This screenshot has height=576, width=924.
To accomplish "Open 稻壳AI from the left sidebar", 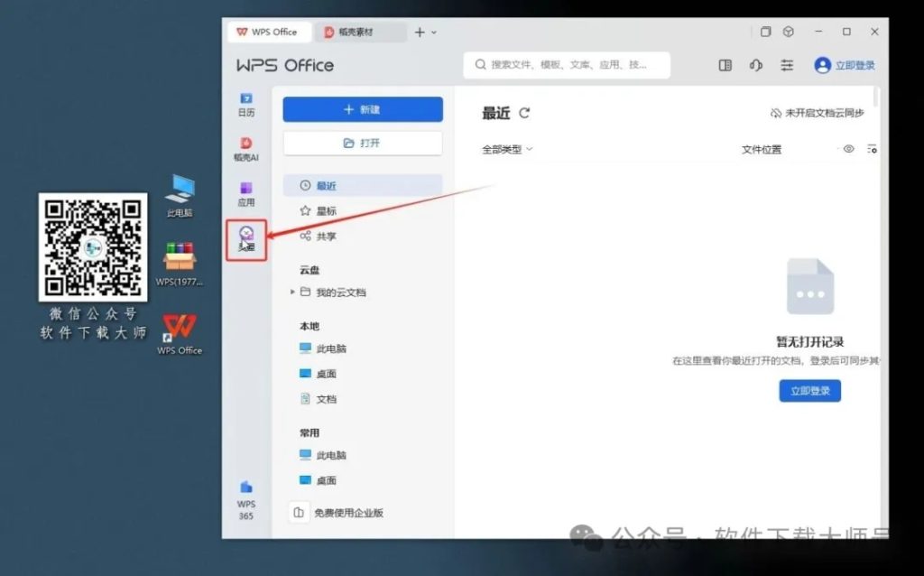I will tap(245, 147).
